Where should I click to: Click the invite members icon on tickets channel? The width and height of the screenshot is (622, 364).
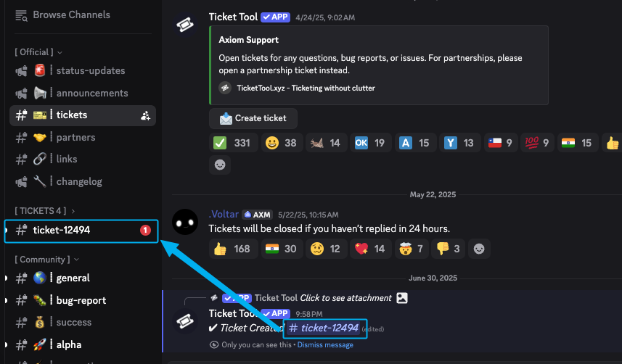pos(145,115)
